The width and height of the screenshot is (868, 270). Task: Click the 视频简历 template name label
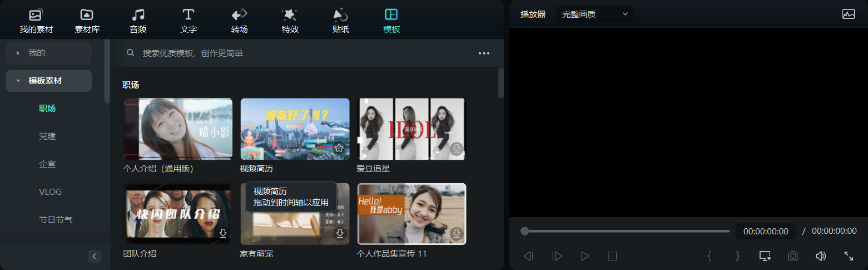256,168
